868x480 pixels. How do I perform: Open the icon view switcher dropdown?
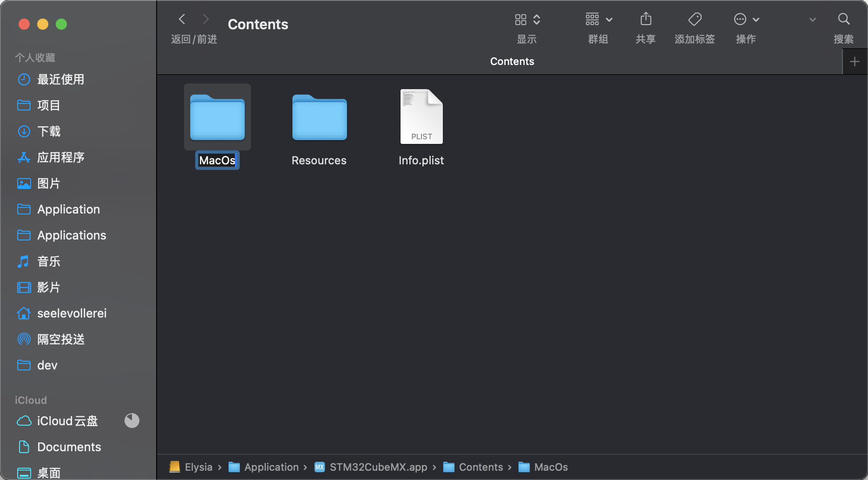tap(527, 19)
